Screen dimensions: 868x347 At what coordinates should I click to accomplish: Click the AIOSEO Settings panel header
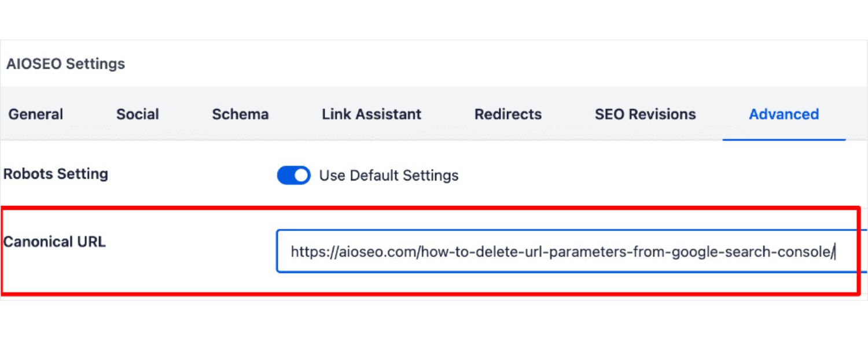[65, 64]
